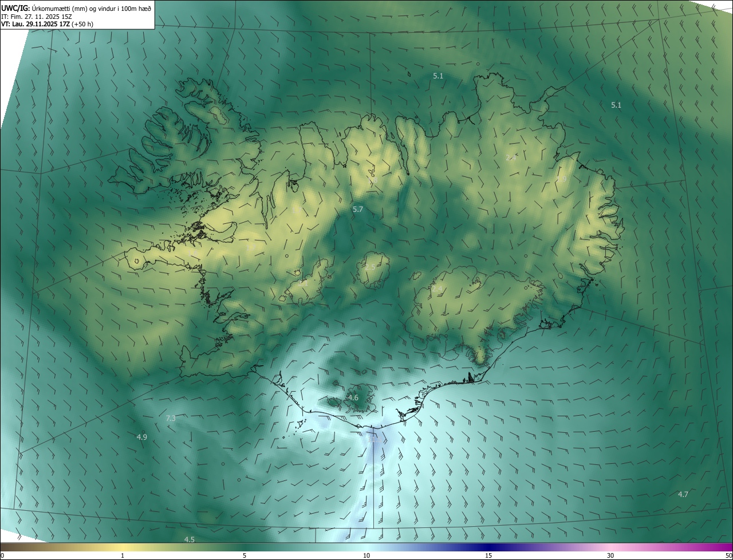Select the 4.6 value label on the map
The height and width of the screenshot is (560, 733).
[x=353, y=397]
